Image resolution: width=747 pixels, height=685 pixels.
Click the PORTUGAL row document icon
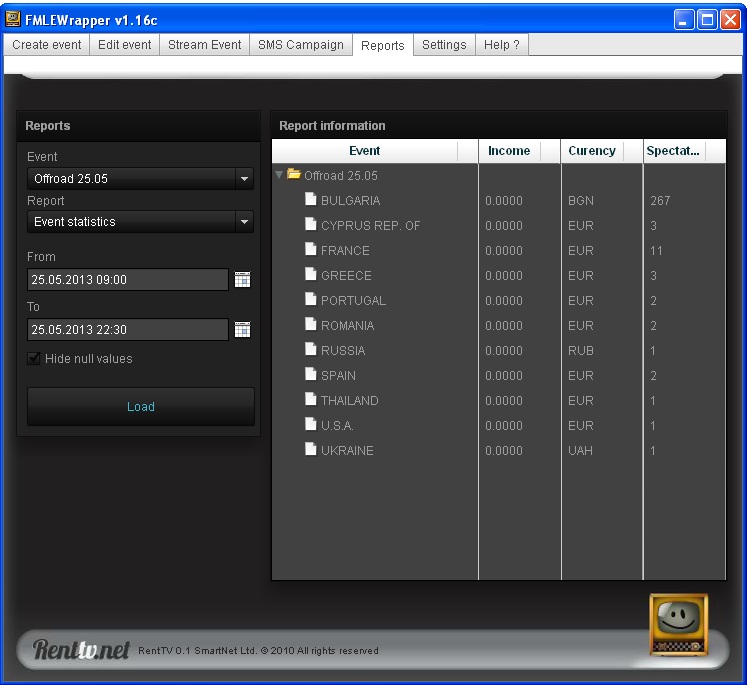tap(311, 299)
